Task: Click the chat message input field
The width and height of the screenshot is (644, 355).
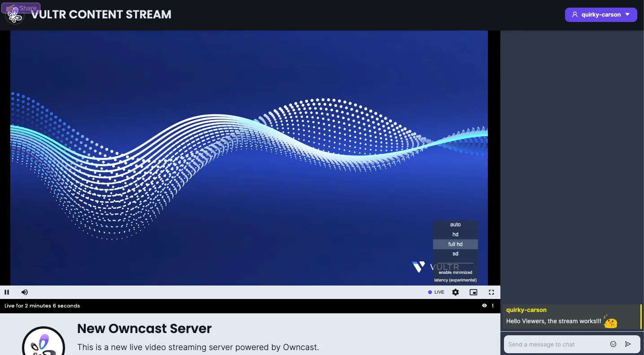Action: [x=556, y=344]
